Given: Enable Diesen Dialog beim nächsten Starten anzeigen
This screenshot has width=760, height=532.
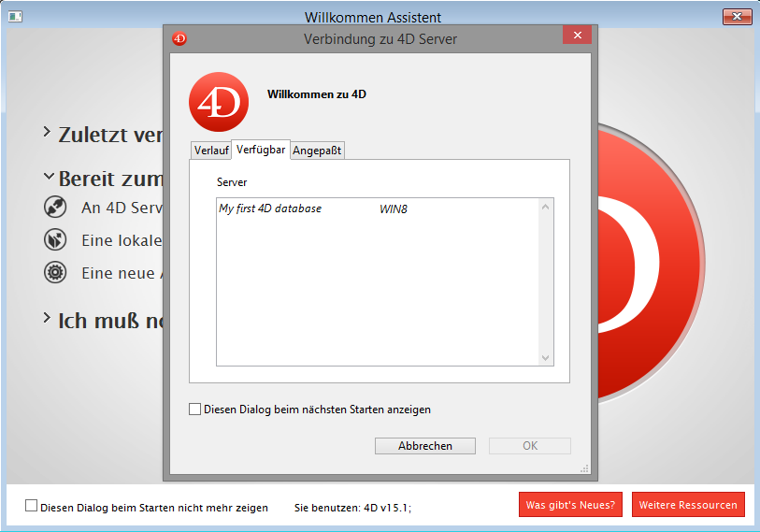Looking at the screenshot, I should pos(194,410).
